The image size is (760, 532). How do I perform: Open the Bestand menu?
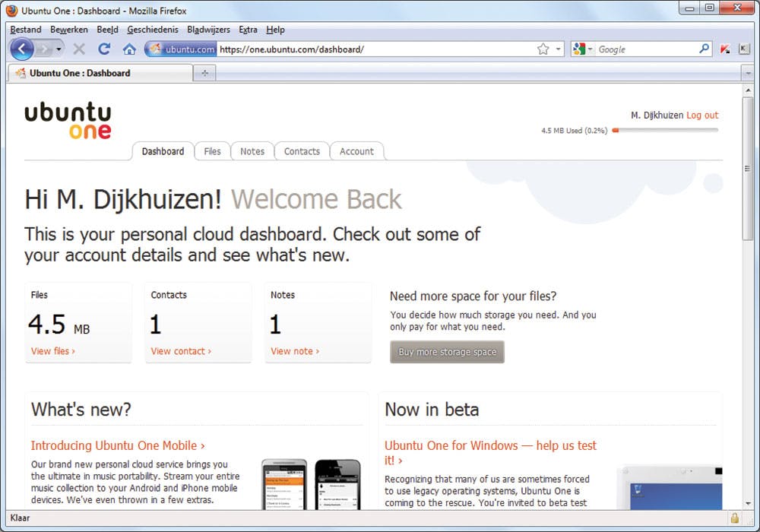[26, 30]
